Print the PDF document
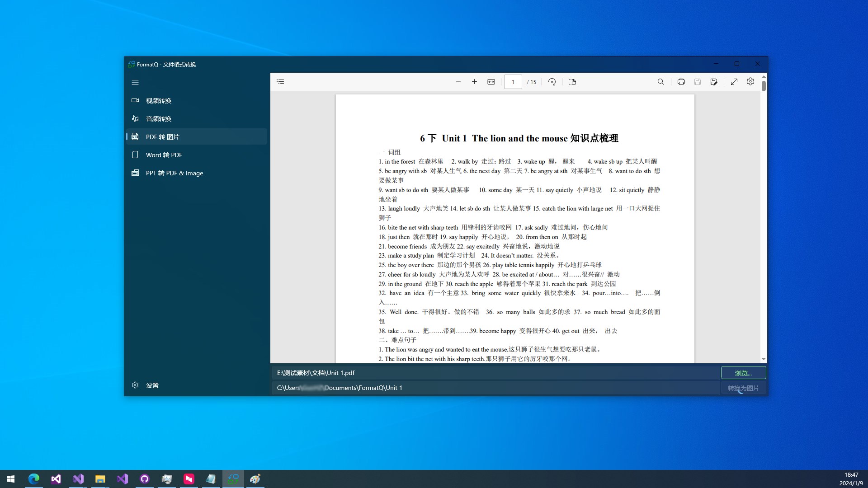 pos(681,82)
